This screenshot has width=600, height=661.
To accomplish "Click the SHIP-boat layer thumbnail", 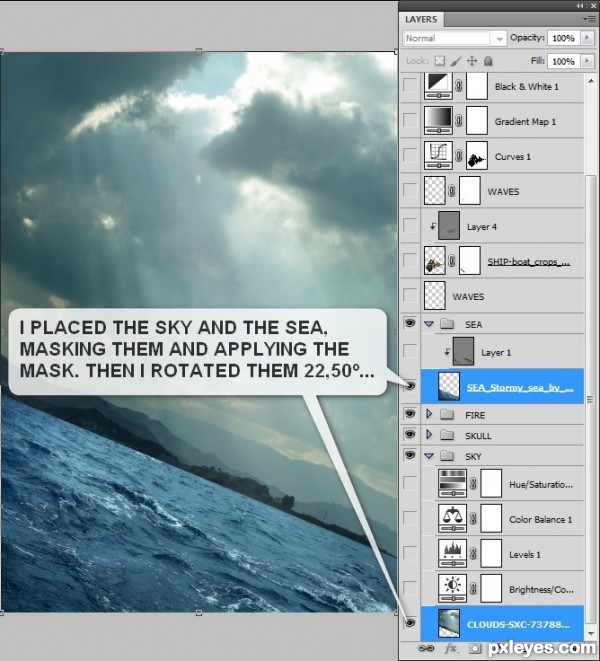I will [x=435, y=261].
